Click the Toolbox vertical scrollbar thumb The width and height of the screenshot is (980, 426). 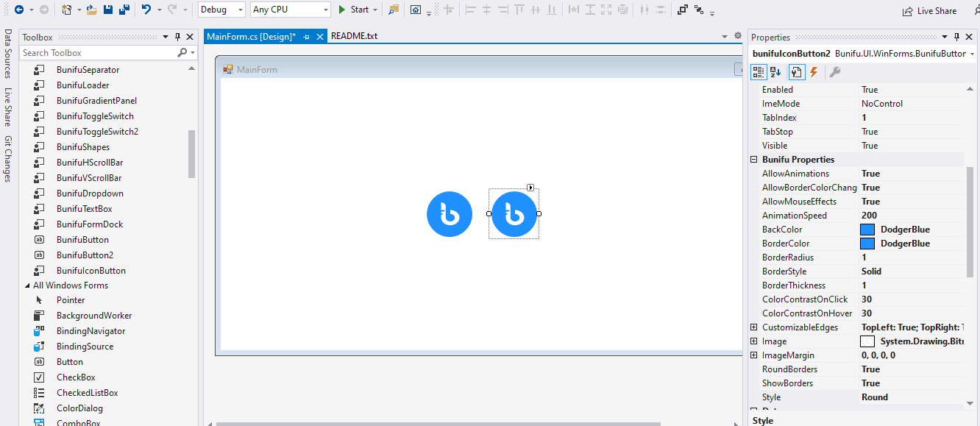(192, 154)
